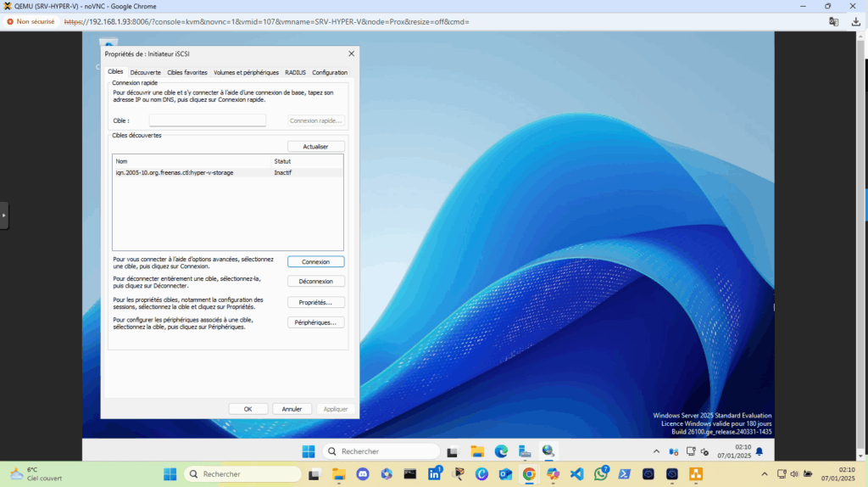Image resolution: width=868 pixels, height=487 pixels.
Task: Close the iSCSI Initiator properties dialog
Action: (351, 53)
